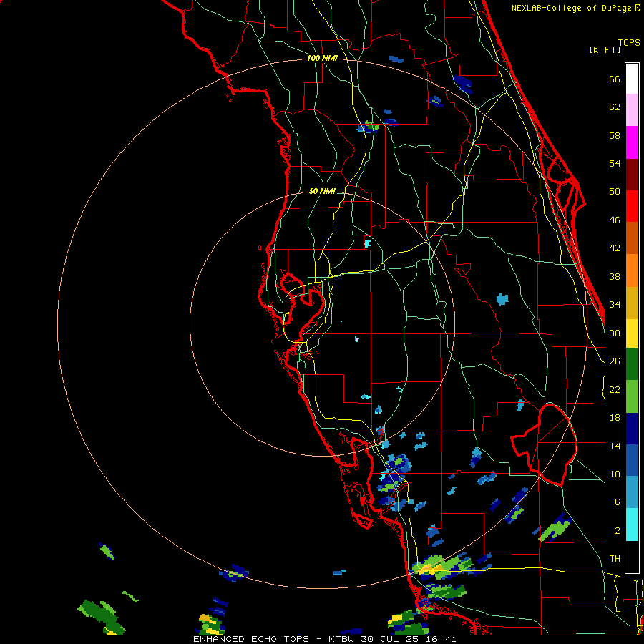The image size is (644, 644).
Task: Click the 2 value on the legend
Action: click(x=617, y=531)
